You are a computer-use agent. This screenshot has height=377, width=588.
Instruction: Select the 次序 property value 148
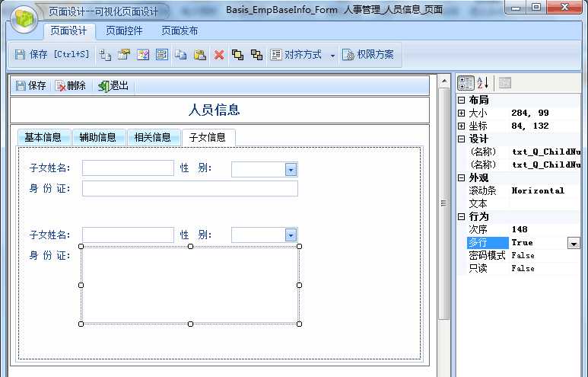point(520,229)
